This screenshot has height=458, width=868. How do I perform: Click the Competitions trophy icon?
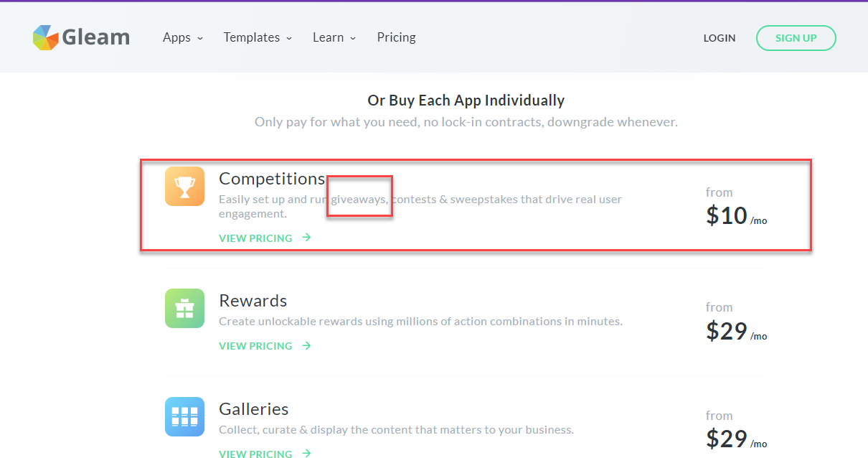click(184, 187)
